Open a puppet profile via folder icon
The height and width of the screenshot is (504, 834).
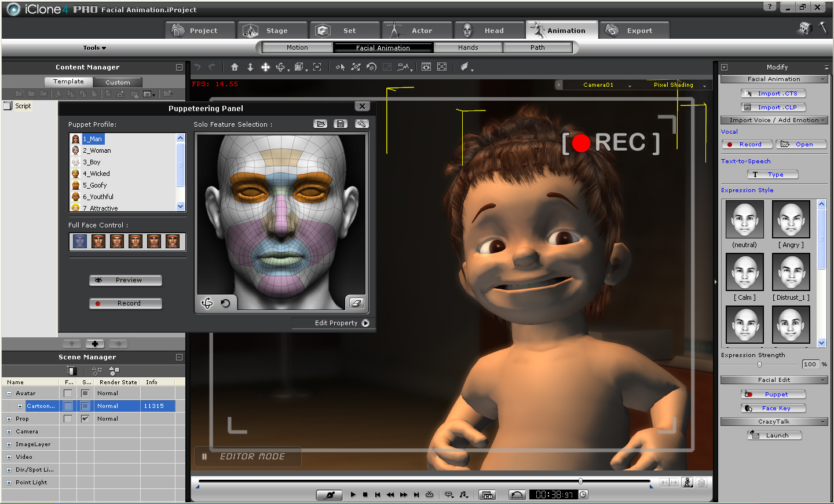(320, 123)
